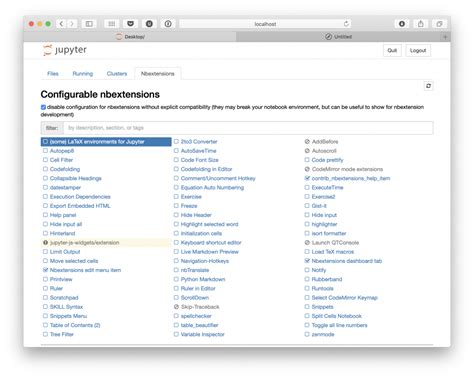Open the Pocket extension icon
The height and width of the screenshot is (378, 474).
pos(131,24)
